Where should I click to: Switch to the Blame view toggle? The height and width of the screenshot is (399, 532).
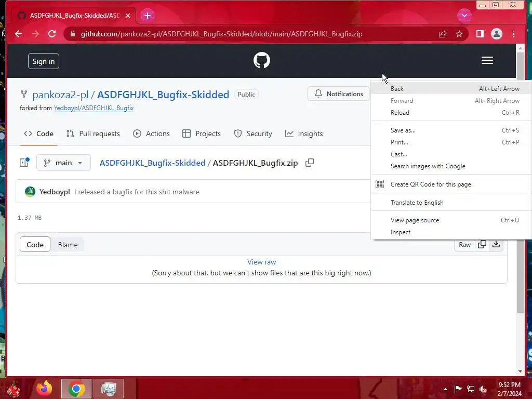point(68,245)
